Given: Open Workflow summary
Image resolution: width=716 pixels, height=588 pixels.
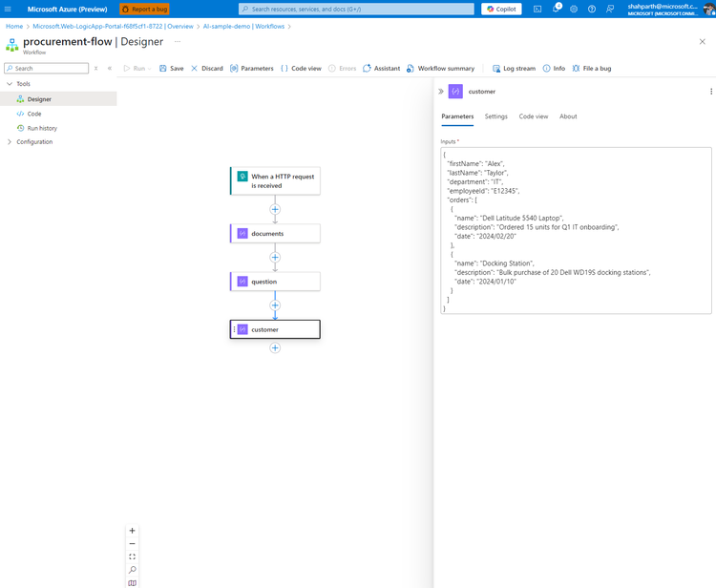Looking at the screenshot, I should [x=441, y=69].
